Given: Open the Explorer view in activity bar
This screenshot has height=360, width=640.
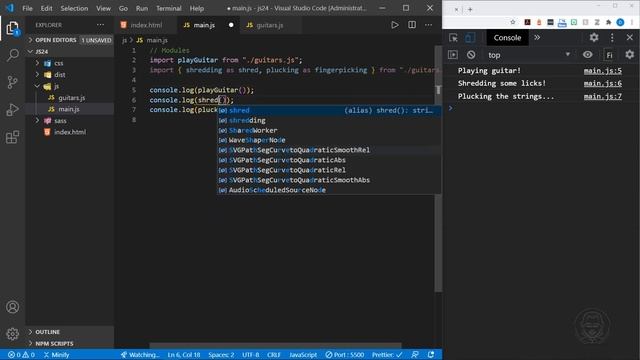Looking at the screenshot, I should pos(12,28).
